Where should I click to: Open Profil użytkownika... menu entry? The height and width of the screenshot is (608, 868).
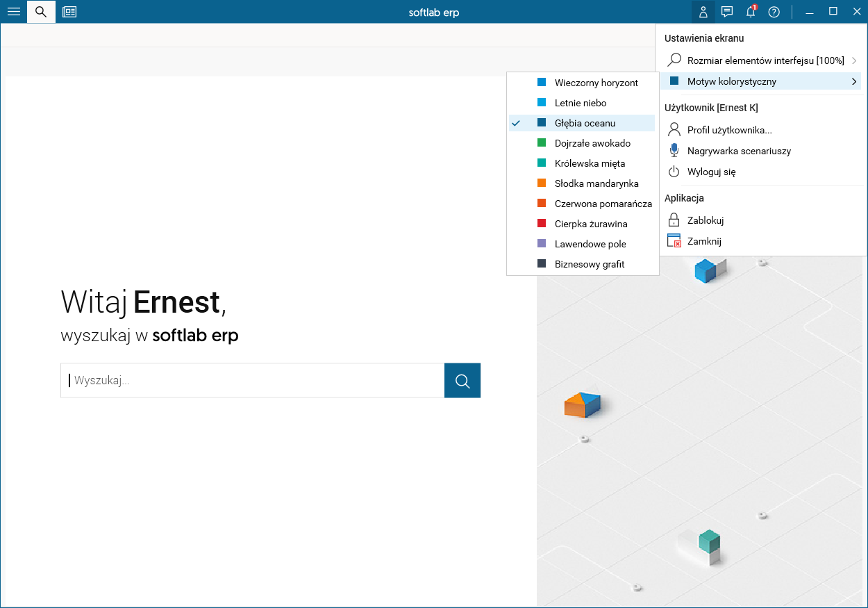760,130
